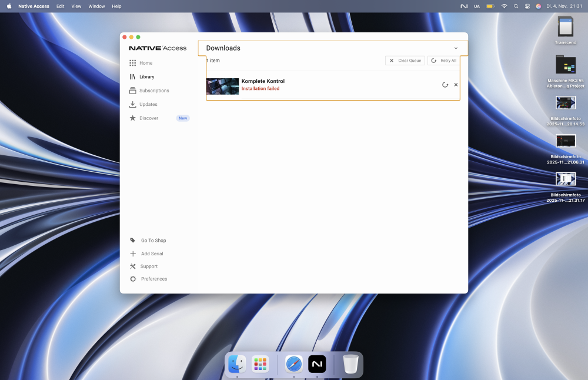This screenshot has width=588, height=380.
Task: Open the Wi-Fi status menu
Action: point(505,6)
